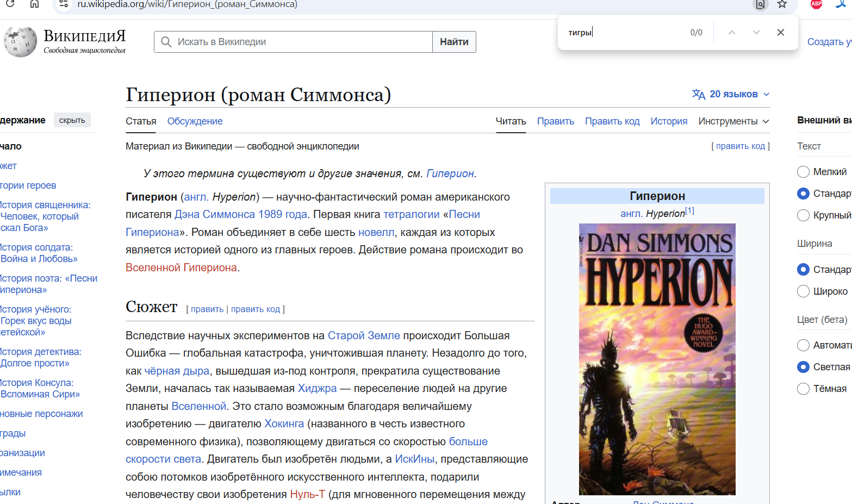Click the browser home button
The height and width of the screenshot is (504, 852).
pyautogui.click(x=34, y=4)
